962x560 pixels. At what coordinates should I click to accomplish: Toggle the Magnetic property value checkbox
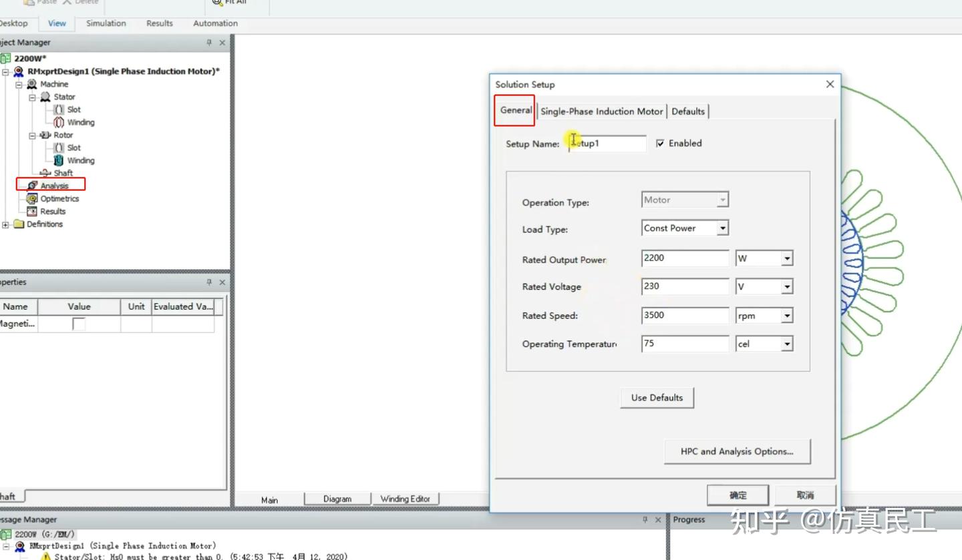click(79, 322)
